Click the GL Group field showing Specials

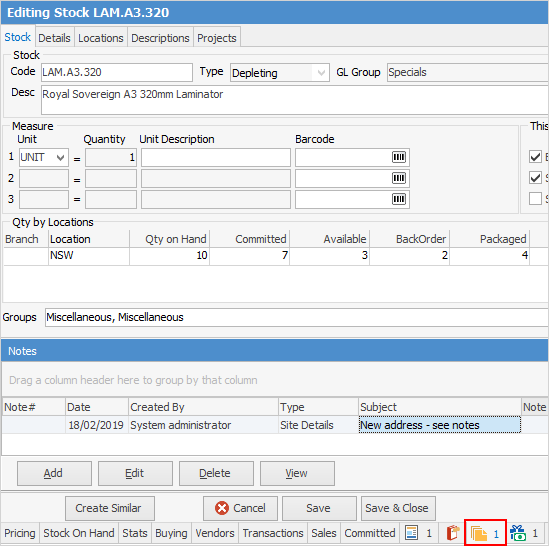click(467, 72)
